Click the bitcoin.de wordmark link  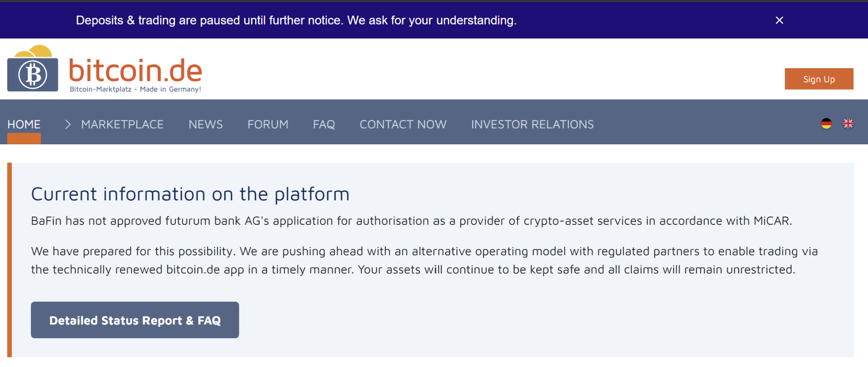pos(136,70)
